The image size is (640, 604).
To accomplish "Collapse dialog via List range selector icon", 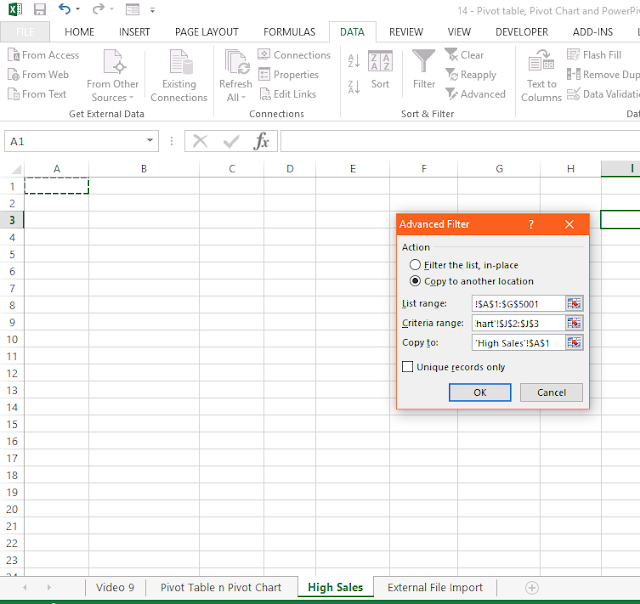I will pos(574,304).
